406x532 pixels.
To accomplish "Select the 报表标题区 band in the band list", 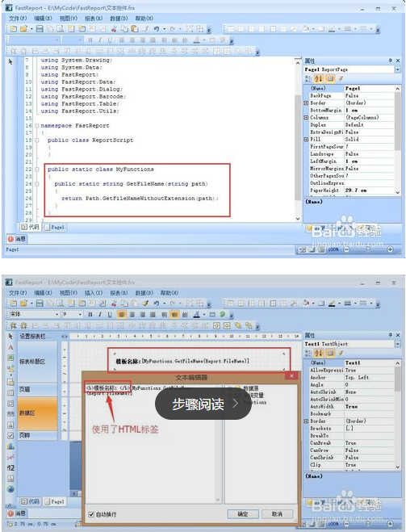I will pos(37,362).
